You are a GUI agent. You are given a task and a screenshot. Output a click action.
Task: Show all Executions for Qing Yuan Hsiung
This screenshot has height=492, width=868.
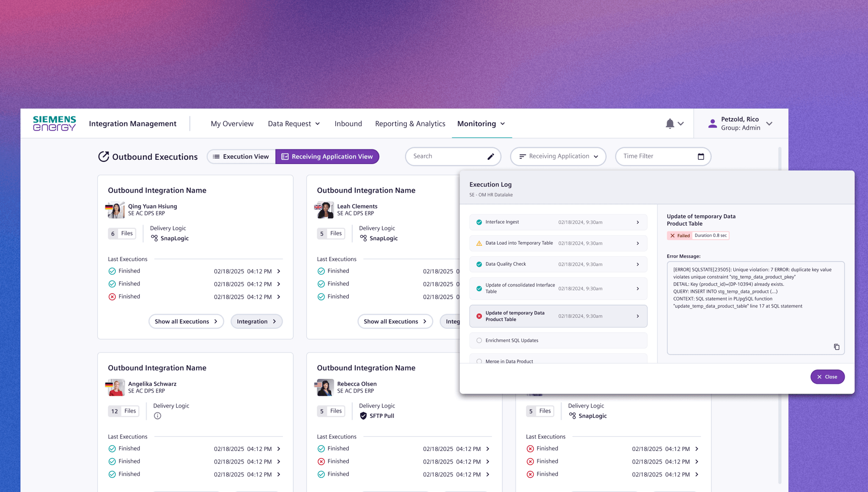coord(186,321)
